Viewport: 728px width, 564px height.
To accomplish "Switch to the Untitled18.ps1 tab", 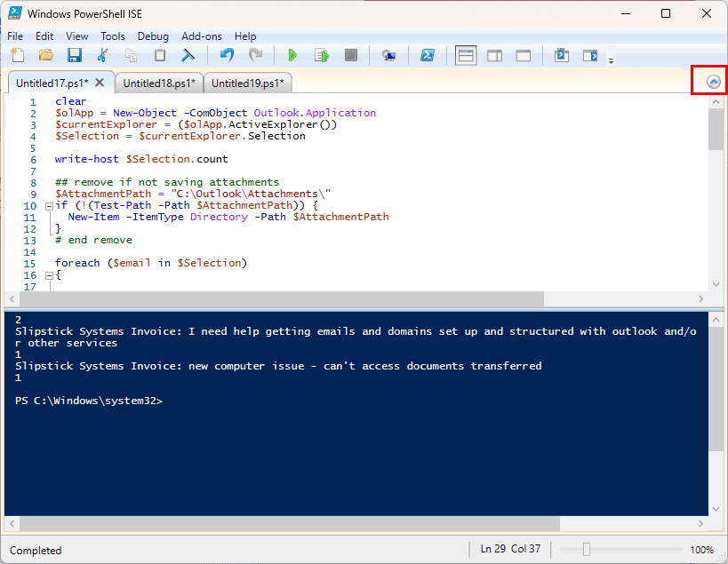I will pos(159,83).
